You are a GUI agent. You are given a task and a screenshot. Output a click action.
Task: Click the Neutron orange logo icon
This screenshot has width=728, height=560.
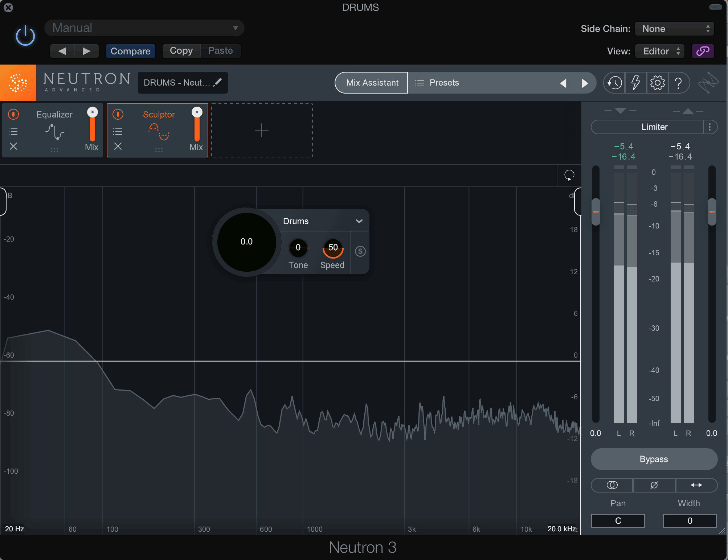18,83
